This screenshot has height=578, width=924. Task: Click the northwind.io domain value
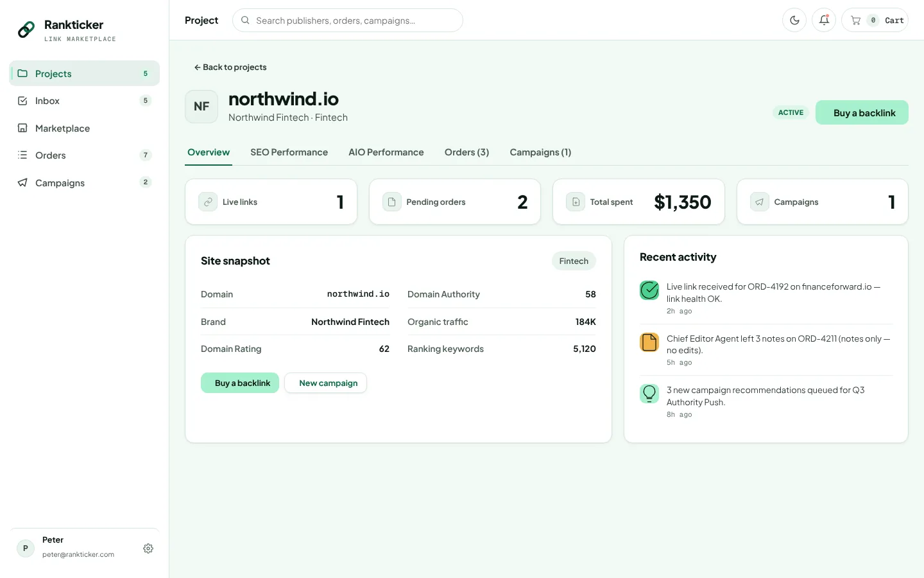tap(358, 294)
